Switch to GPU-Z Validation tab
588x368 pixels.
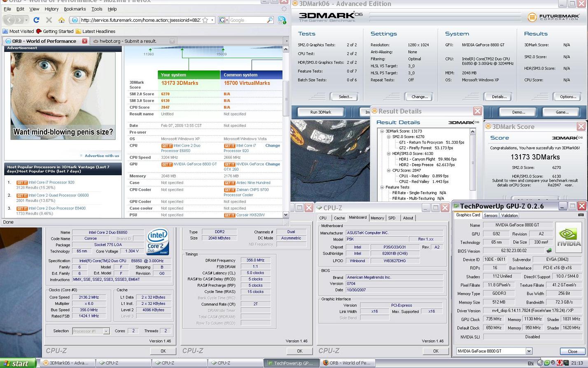pos(509,215)
